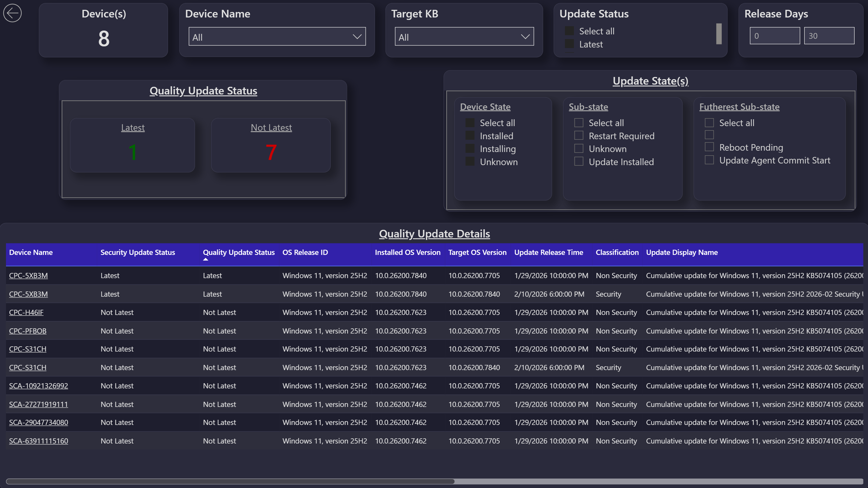Open the SCA-29047734080 device link
868x488 pixels.
(x=38, y=422)
